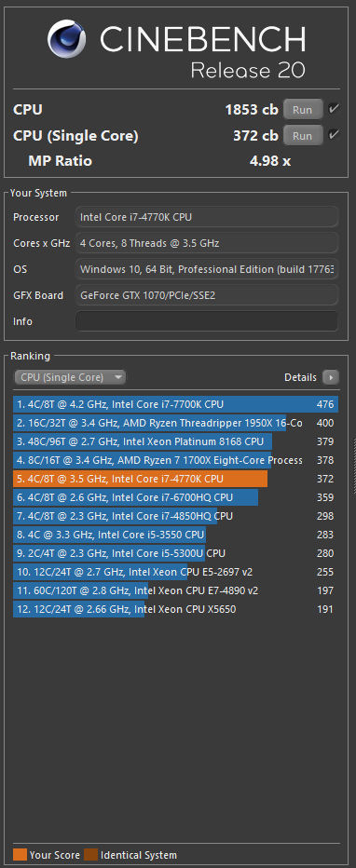Run the CPU (Single Core) benchmark
The height and width of the screenshot is (868, 356).
[302, 136]
